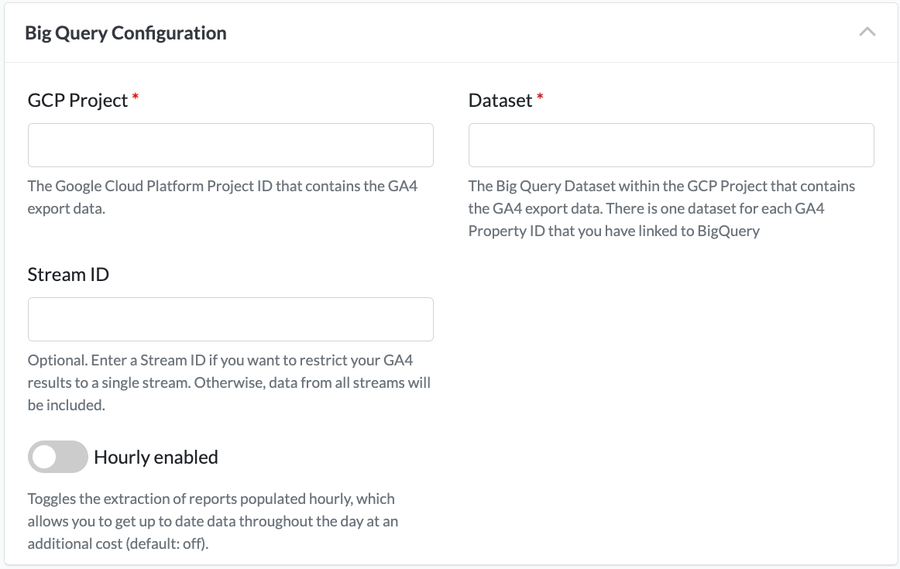Click the red asterisk next to GCP Project
Image resolution: width=900 pixels, height=569 pixels.
pos(135,98)
